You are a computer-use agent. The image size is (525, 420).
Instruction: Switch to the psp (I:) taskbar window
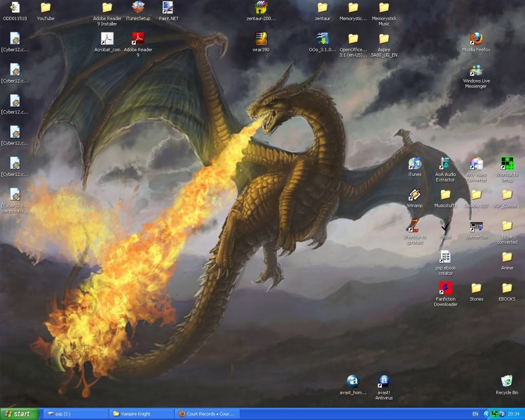76,414
